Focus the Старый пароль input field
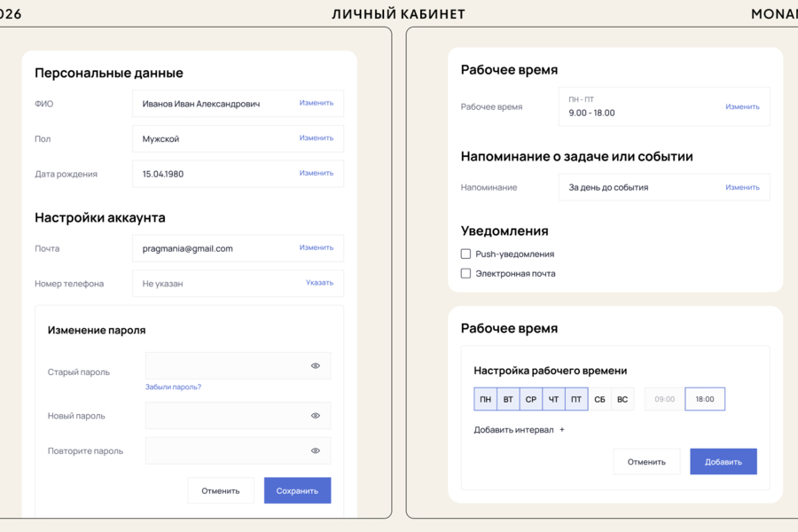798x532 pixels. (238, 365)
